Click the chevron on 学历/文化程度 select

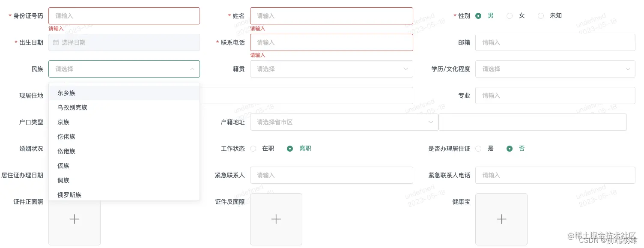[628, 69]
